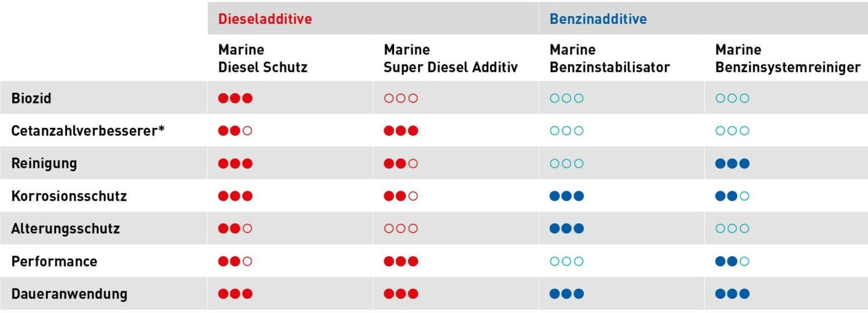Click Alterungsschutz dots under Marine Benzinstabilisator
The width and height of the screenshot is (868, 313).
coord(567,229)
